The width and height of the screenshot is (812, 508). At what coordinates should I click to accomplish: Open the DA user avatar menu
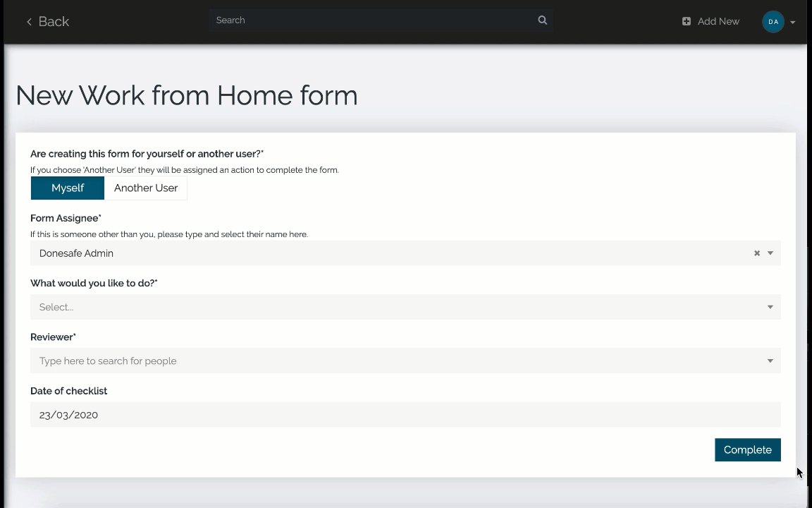[773, 22]
